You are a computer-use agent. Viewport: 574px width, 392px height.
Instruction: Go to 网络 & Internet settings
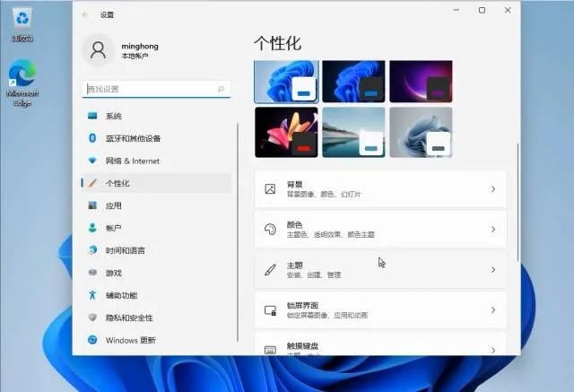[x=157, y=161]
